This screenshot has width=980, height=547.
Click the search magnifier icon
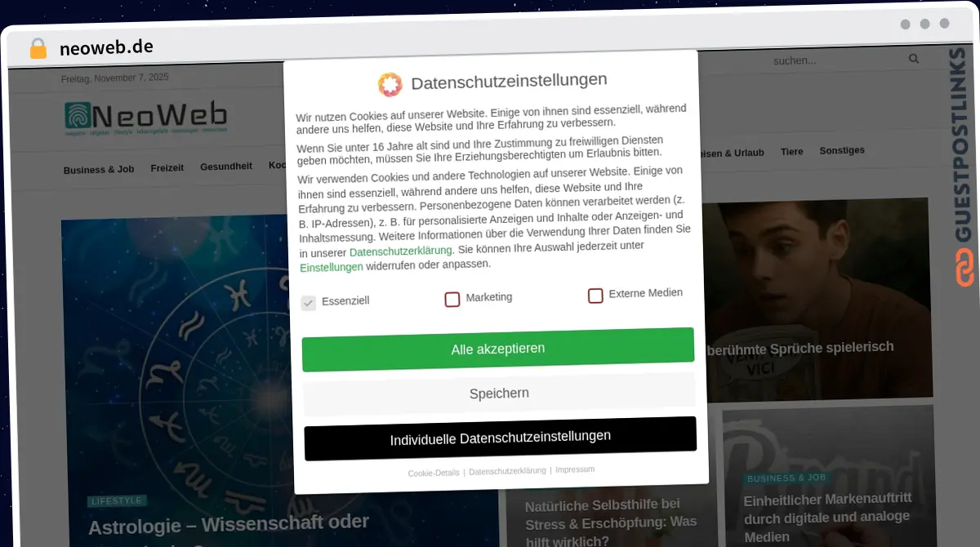pos(914,59)
